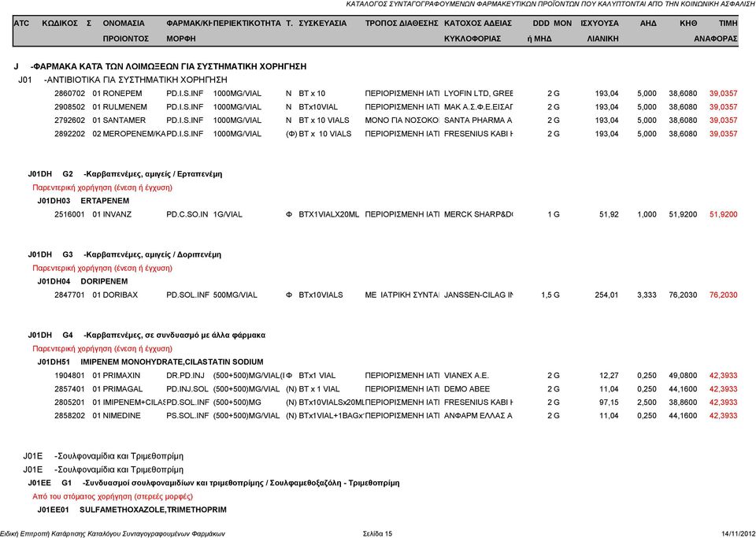This screenshot has width=756, height=538.
Task: Click license holder DEMO ABEE
Action: (x=467, y=389)
